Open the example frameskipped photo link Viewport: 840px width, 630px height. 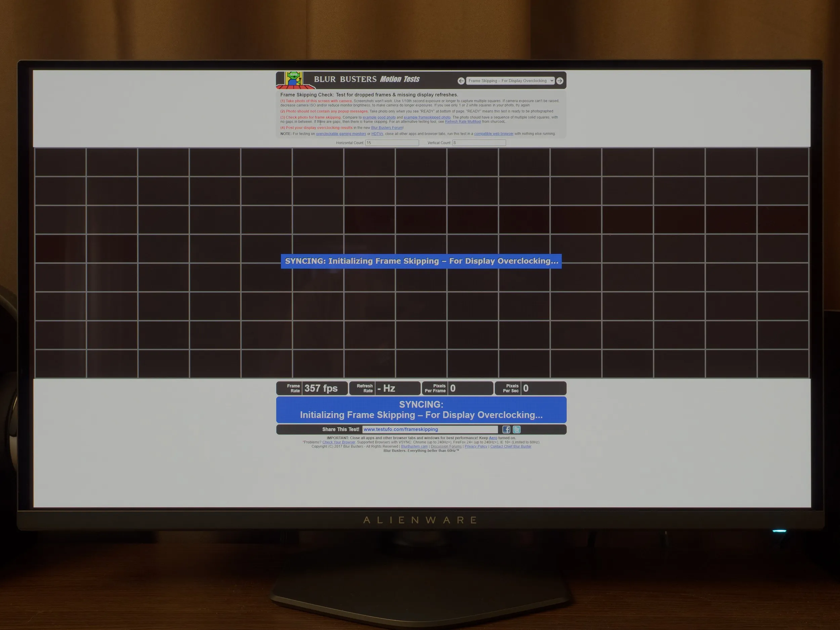(427, 117)
